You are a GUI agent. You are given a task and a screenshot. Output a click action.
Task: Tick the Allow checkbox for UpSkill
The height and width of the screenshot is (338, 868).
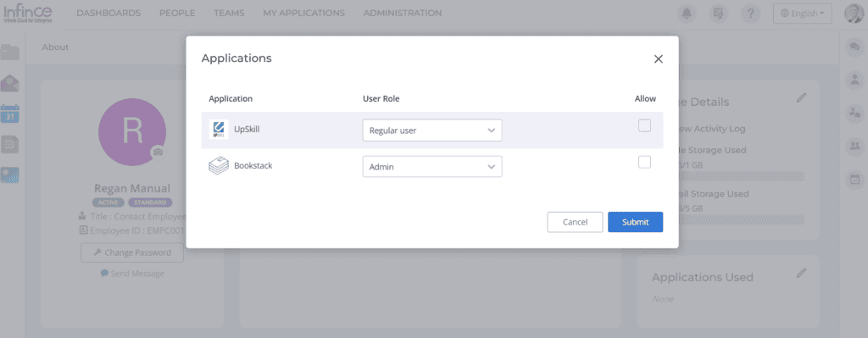(x=644, y=126)
